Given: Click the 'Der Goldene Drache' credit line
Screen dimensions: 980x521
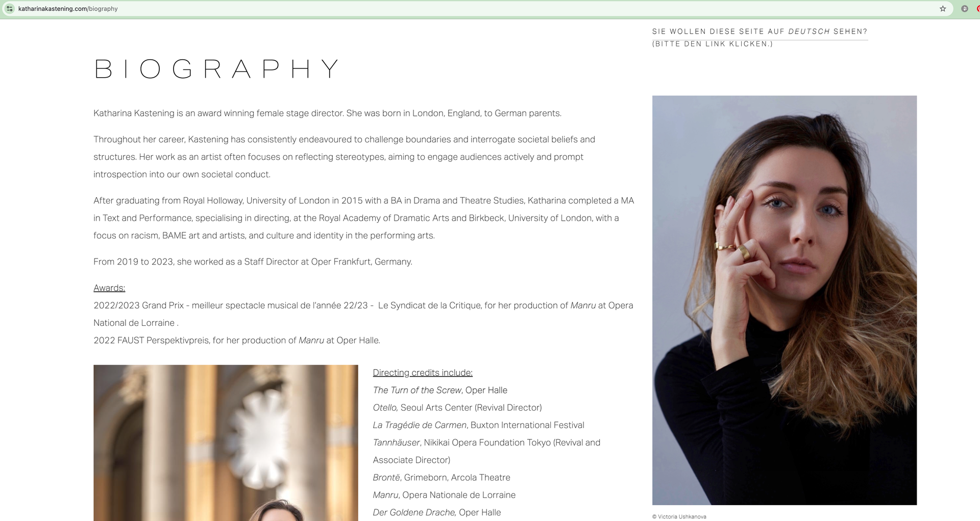Looking at the screenshot, I should tap(437, 512).
